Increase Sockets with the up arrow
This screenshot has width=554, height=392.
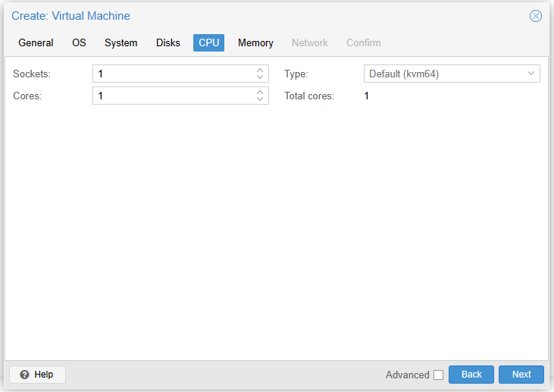pyautogui.click(x=260, y=71)
